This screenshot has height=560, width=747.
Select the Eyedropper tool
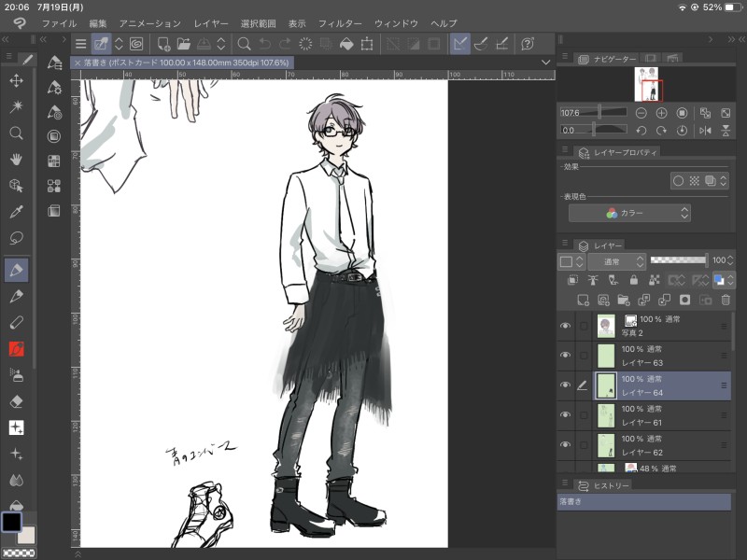(16, 212)
